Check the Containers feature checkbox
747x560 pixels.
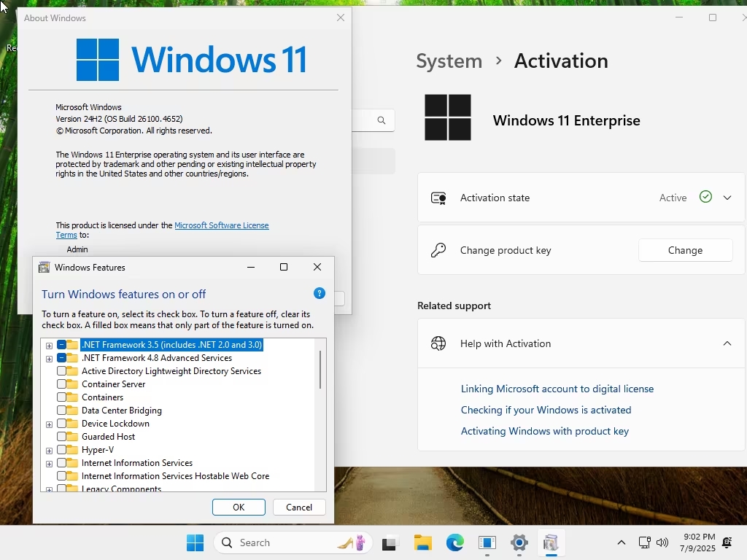coord(61,397)
